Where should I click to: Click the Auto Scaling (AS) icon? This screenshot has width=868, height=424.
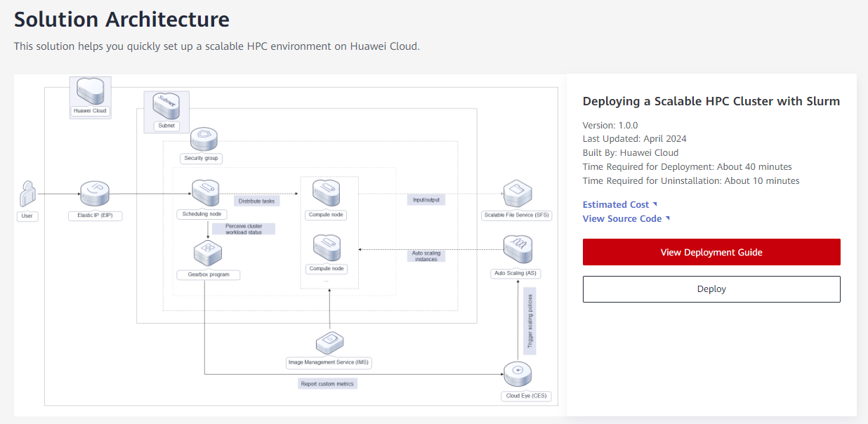518,249
